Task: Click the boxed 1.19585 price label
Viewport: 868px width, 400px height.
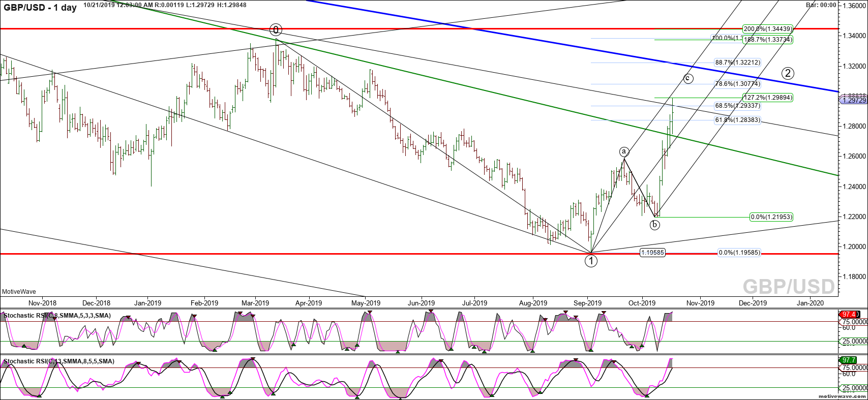Action: point(652,253)
